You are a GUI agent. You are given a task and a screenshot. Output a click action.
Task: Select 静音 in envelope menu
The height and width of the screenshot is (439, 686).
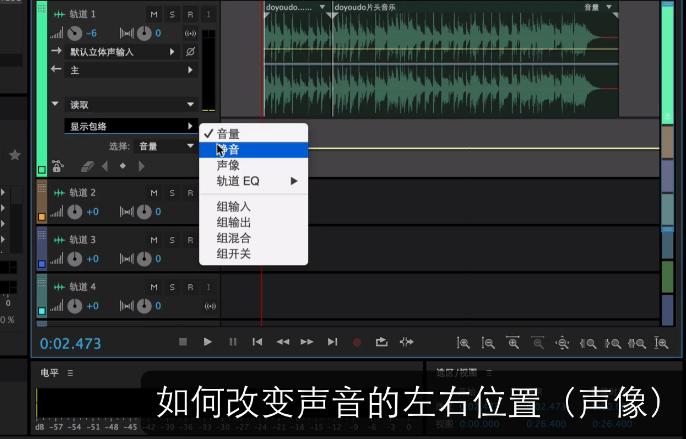(x=254, y=150)
